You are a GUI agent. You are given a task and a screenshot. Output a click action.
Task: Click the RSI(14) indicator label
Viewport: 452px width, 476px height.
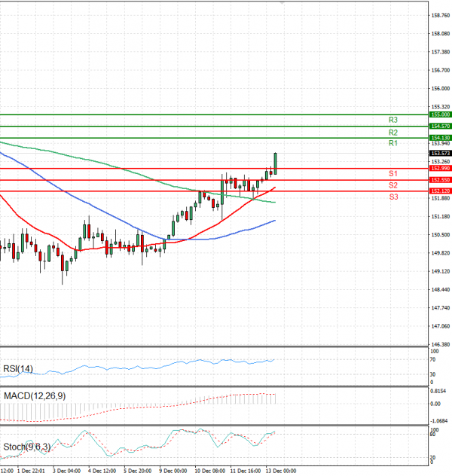point(18,369)
